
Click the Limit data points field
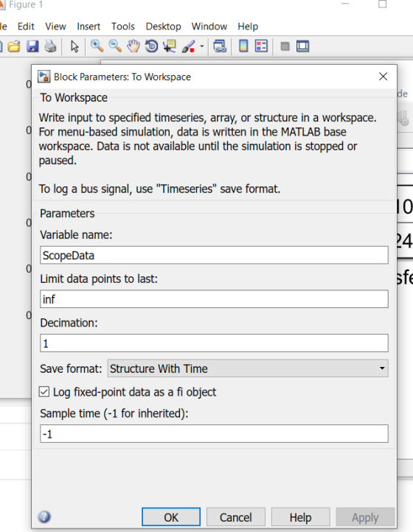point(214,299)
